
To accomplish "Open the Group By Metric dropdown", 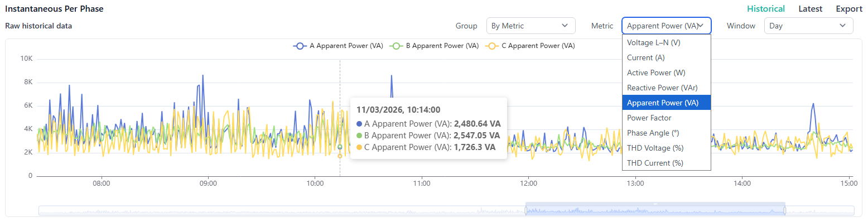I will tap(531, 26).
